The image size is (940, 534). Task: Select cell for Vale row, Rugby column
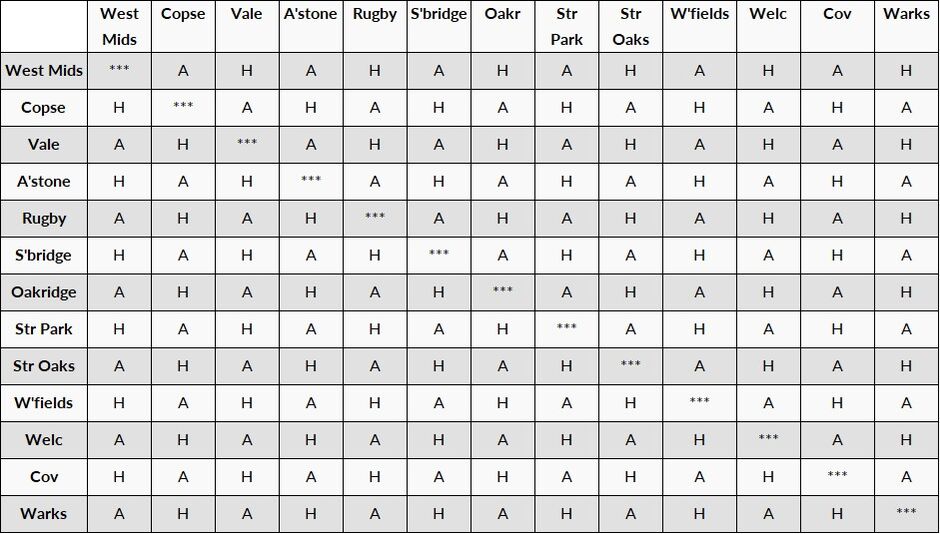pyautogui.click(x=375, y=144)
